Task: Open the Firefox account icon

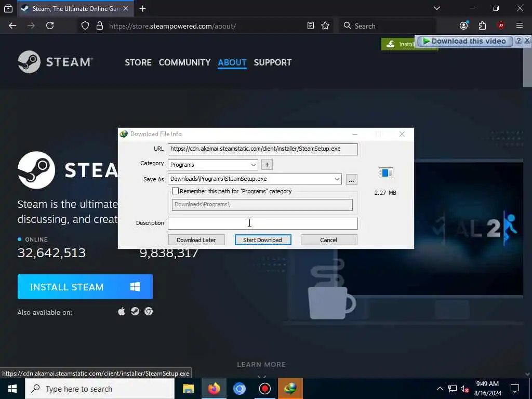Action: coord(464,26)
